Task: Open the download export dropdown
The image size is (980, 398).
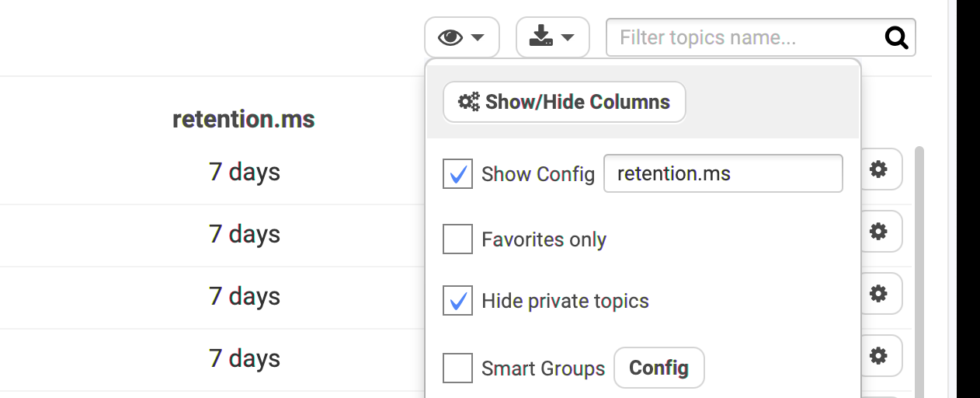Action: pyautogui.click(x=552, y=37)
